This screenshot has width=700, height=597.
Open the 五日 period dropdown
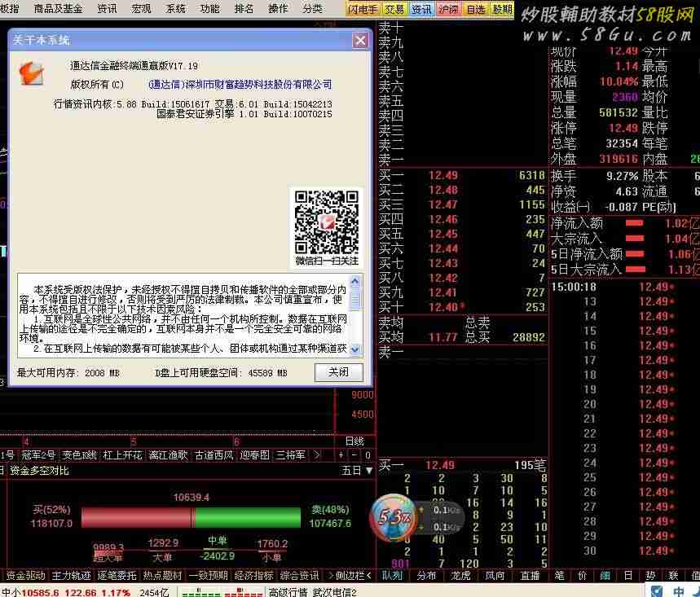tap(357, 471)
